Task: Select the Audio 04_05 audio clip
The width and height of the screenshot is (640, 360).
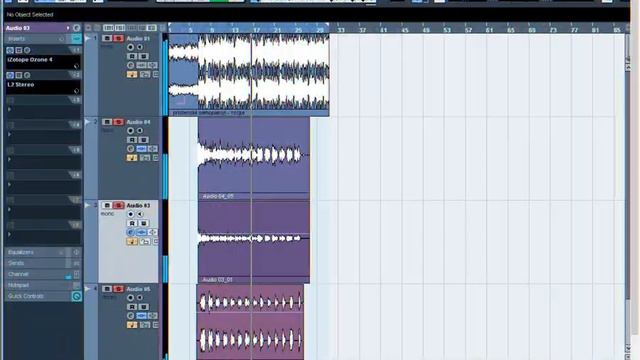Action: click(x=254, y=158)
